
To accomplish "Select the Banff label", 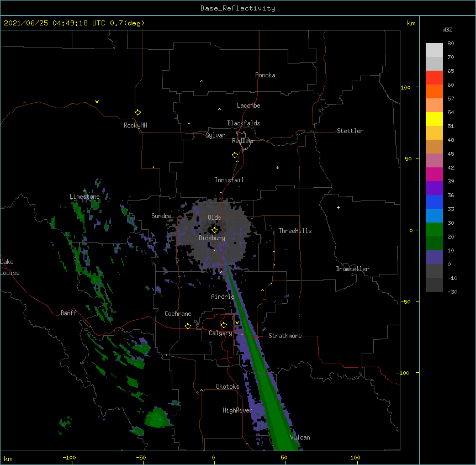I will pos(68,313).
